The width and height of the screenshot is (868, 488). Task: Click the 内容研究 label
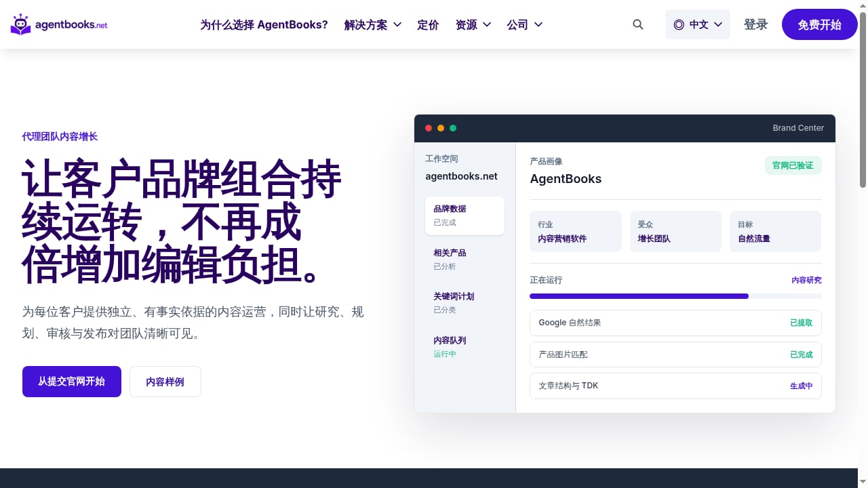pos(806,280)
